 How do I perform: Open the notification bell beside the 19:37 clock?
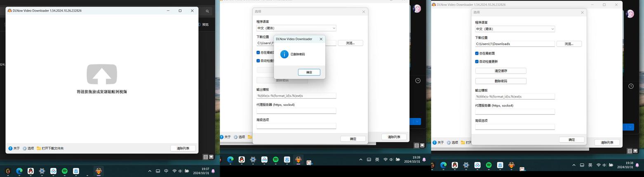click(x=213, y=171)
